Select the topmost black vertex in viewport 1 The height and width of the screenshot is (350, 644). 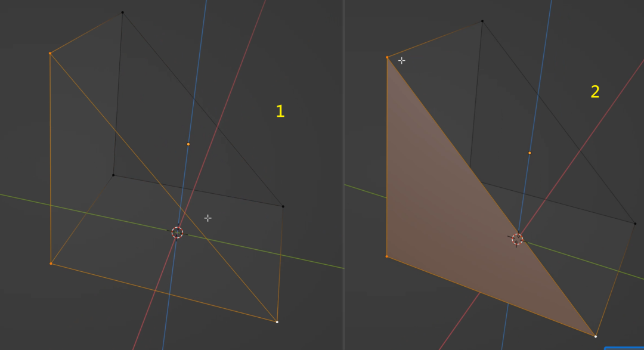122,13
